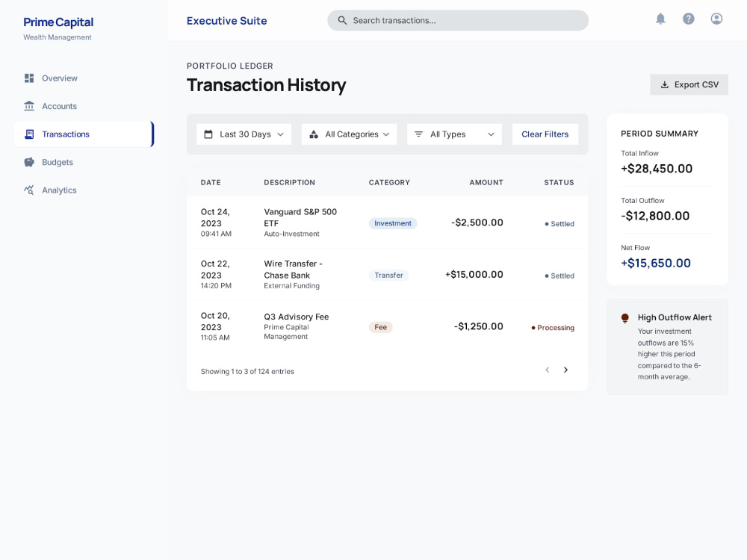This screenshot has height=560, width=747.
Task: Click the Showing 1 to 3 of 124 entries text
Action: point(247,371)
